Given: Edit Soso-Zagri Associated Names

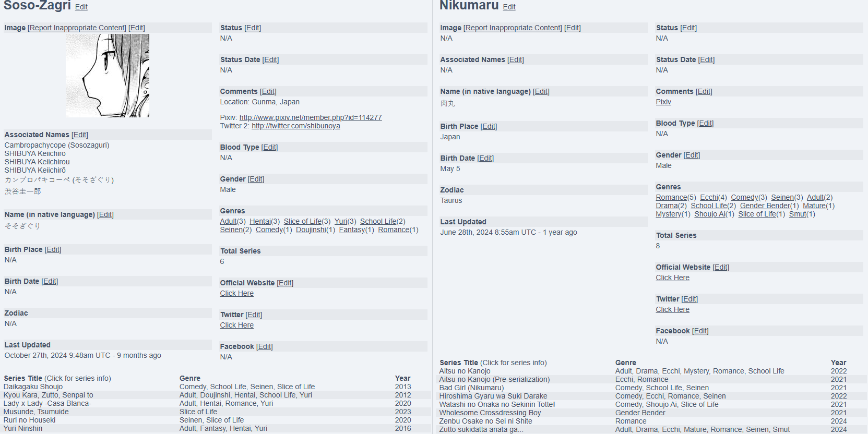Looking at the screenshot, I should (x=80, y=135).
